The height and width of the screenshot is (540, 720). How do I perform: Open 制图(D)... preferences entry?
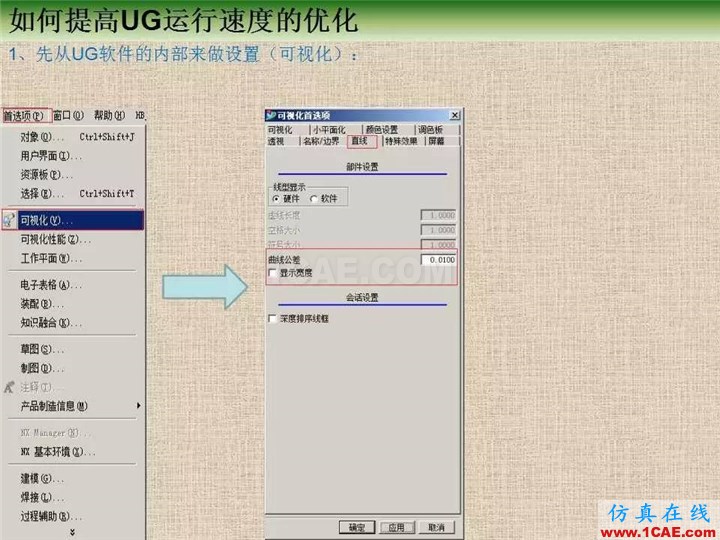(42, 368)
